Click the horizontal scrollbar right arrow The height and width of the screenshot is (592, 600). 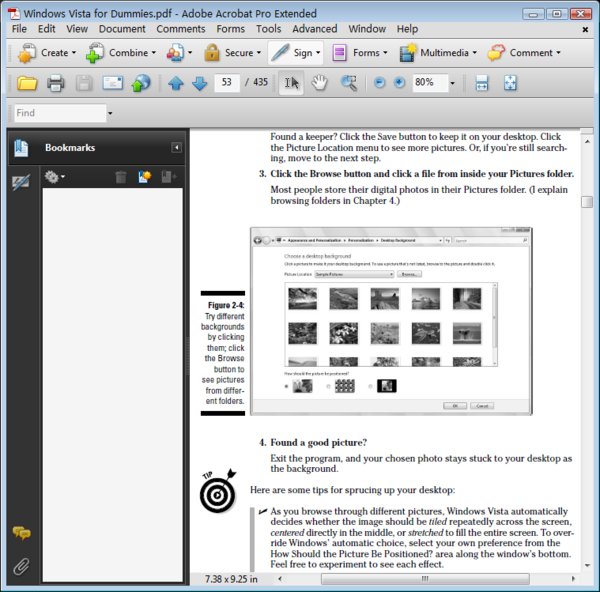[x=573, y=579]
